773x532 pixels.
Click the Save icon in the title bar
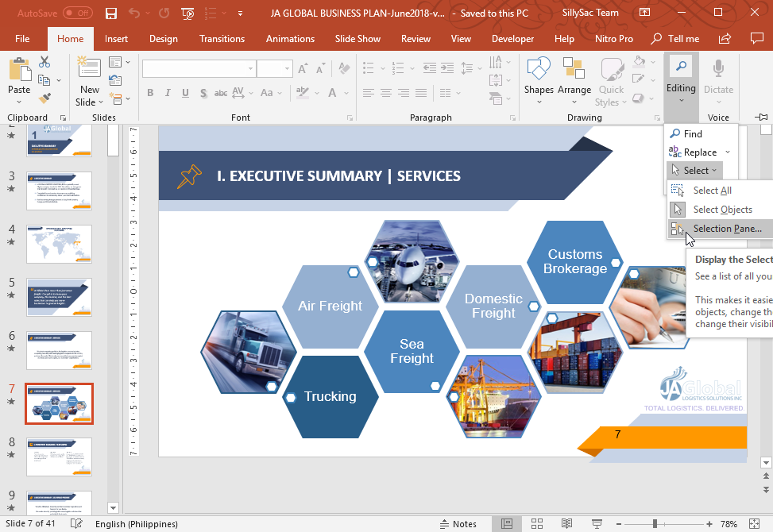pos(111,13)
